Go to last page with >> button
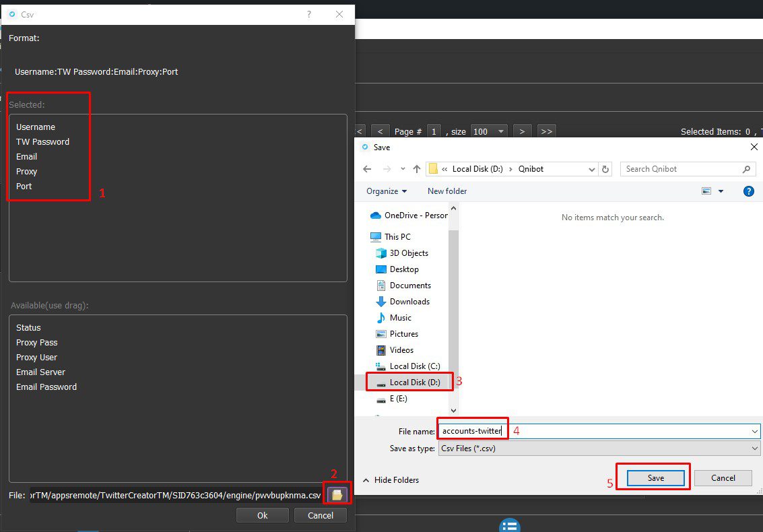Screen dimensions: 763x532 546,131
